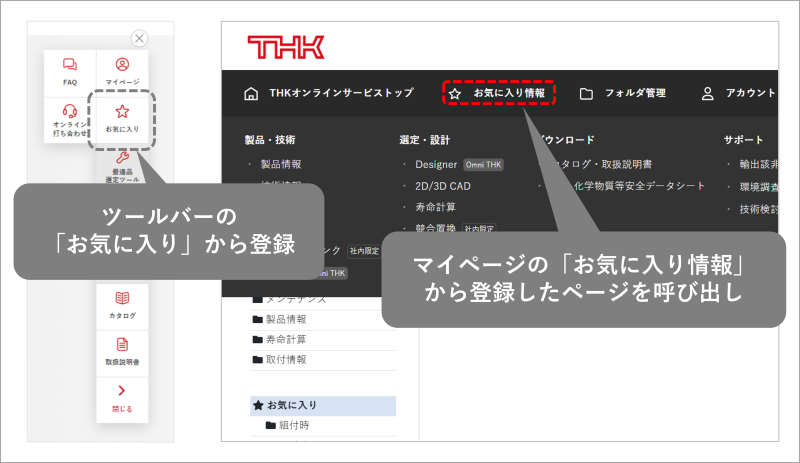Click the お気に入り star icon in toolbar
Viewport: 800px width, 463px height.
click(x=122, y=119)
